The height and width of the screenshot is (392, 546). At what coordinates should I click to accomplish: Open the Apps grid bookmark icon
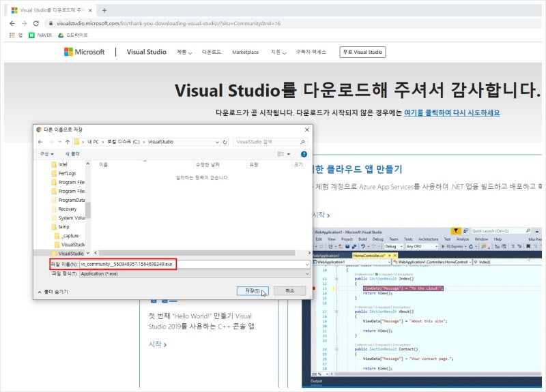[12, 35]
